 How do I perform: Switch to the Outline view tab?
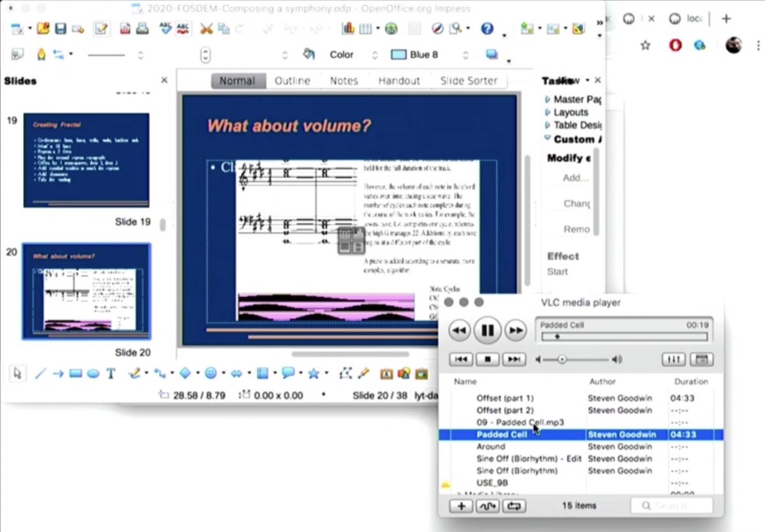(293, 81)
